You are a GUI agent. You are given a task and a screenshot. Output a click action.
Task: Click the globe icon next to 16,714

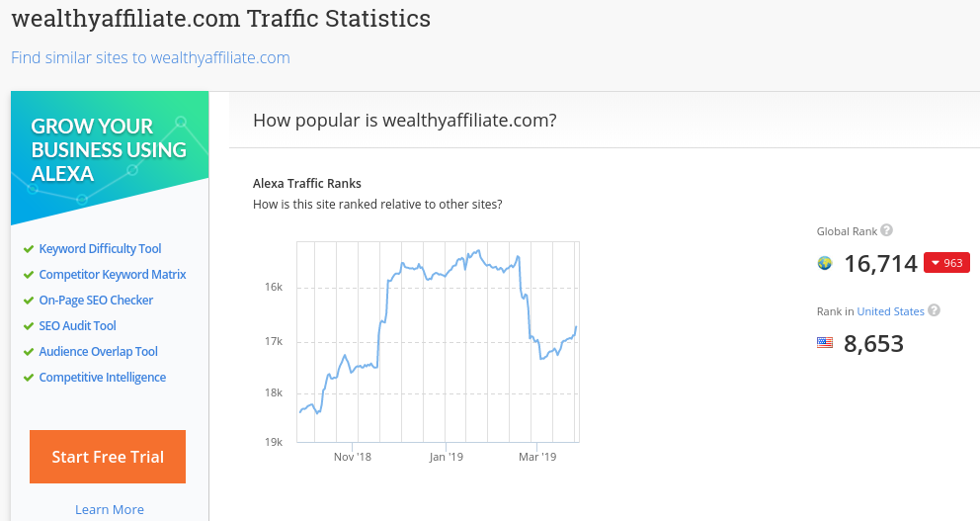click(x=825, y=263)
